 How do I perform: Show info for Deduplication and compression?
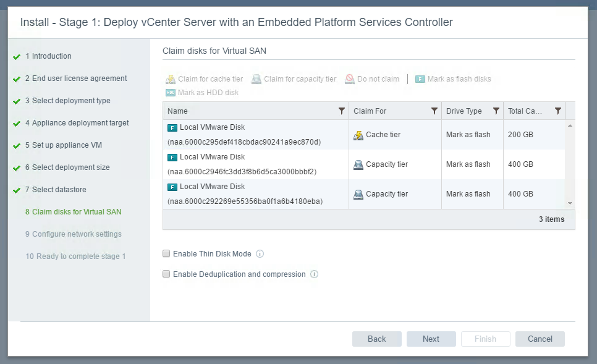314,274
